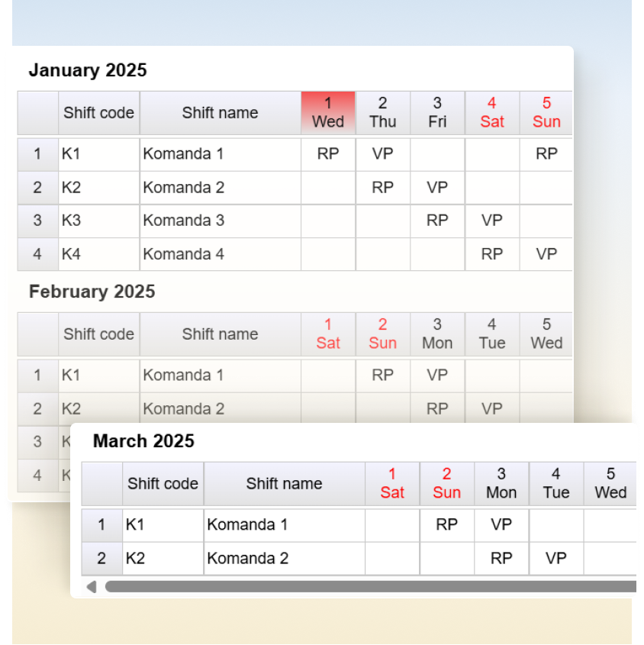The width and height of the screenshot is (644, 645).
Task: Select the K4 shift code cell in January
Action: click(x=98, y=254)
